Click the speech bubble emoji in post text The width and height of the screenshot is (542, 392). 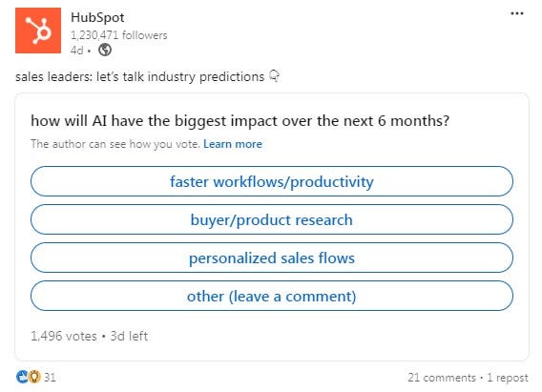tap(274, 76)
